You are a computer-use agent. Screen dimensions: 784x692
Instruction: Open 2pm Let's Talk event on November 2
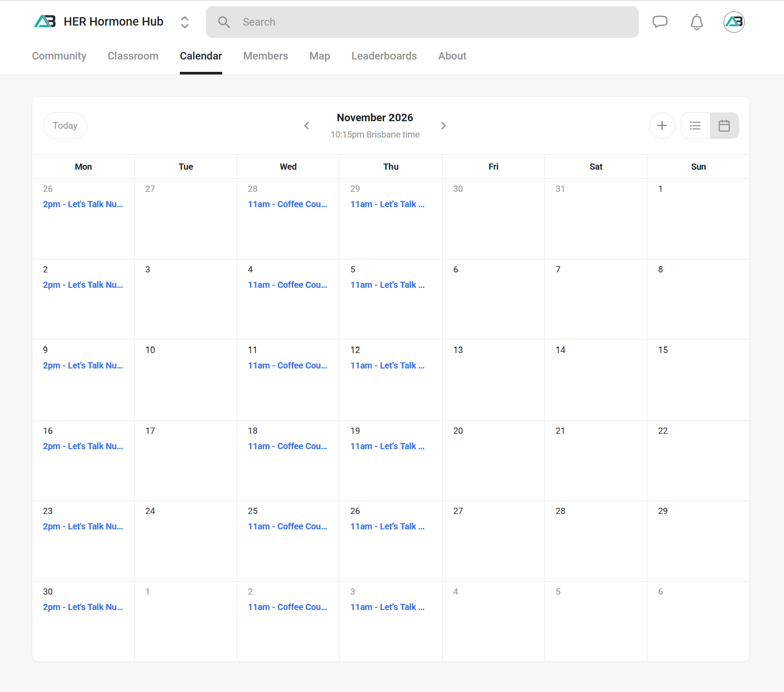click(83, 285)
